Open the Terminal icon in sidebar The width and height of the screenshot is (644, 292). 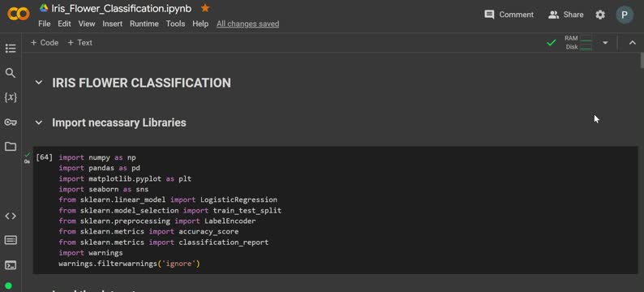click(11, 265)
